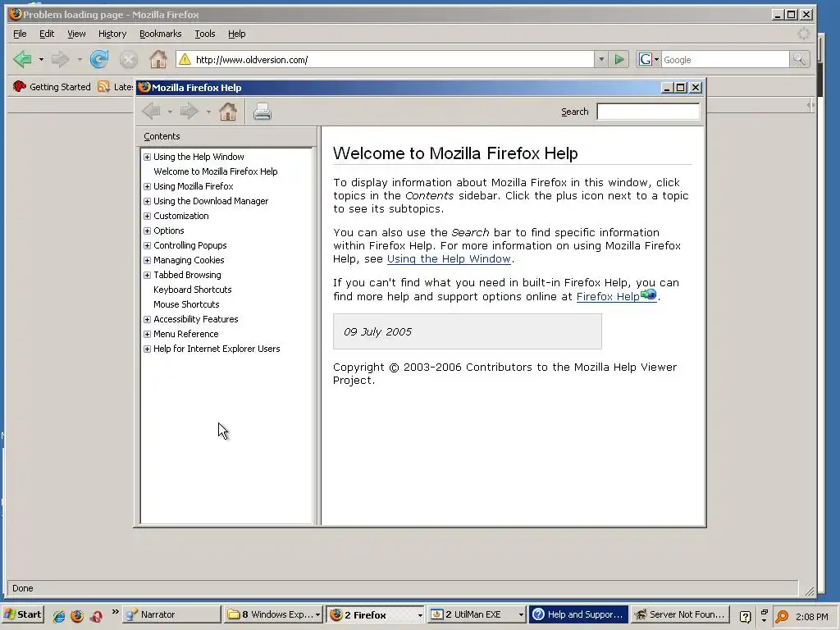The width and height of the screenshot is (840, 630).
Task: Open the Help window's Forward history dropdown
Action: tap(208, 112)
